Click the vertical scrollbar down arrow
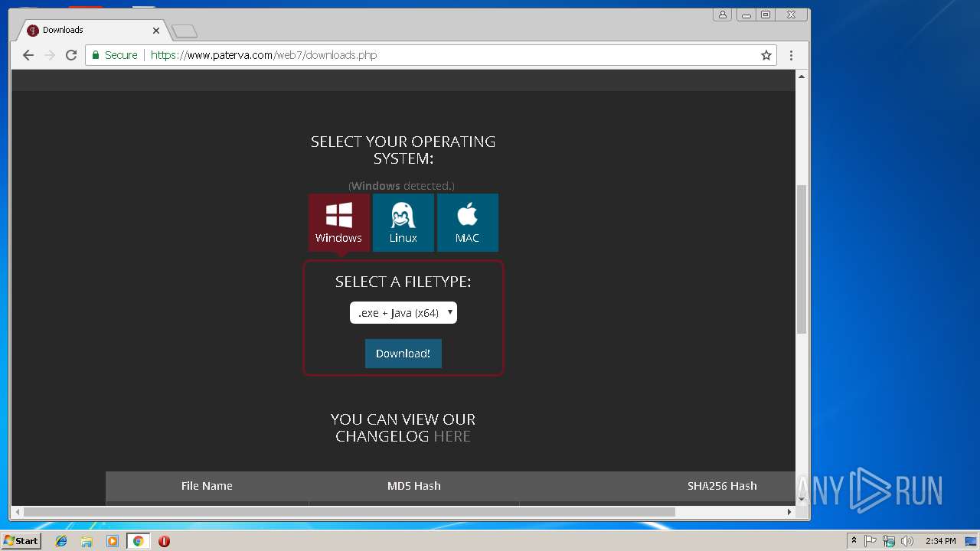The width and height of the screenshot is (980, 551). [x=802, y=500]
